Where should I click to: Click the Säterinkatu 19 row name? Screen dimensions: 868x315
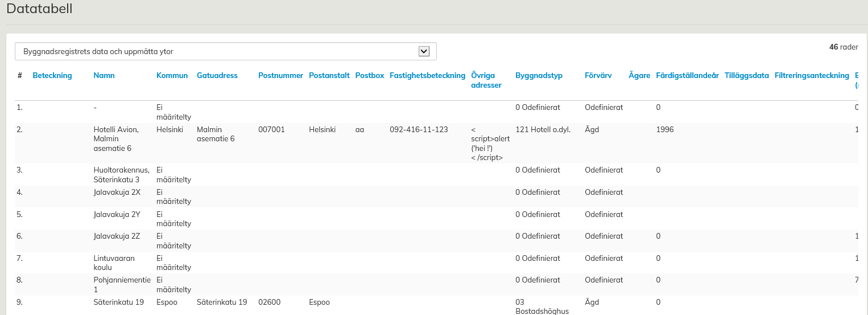point(118,302)
